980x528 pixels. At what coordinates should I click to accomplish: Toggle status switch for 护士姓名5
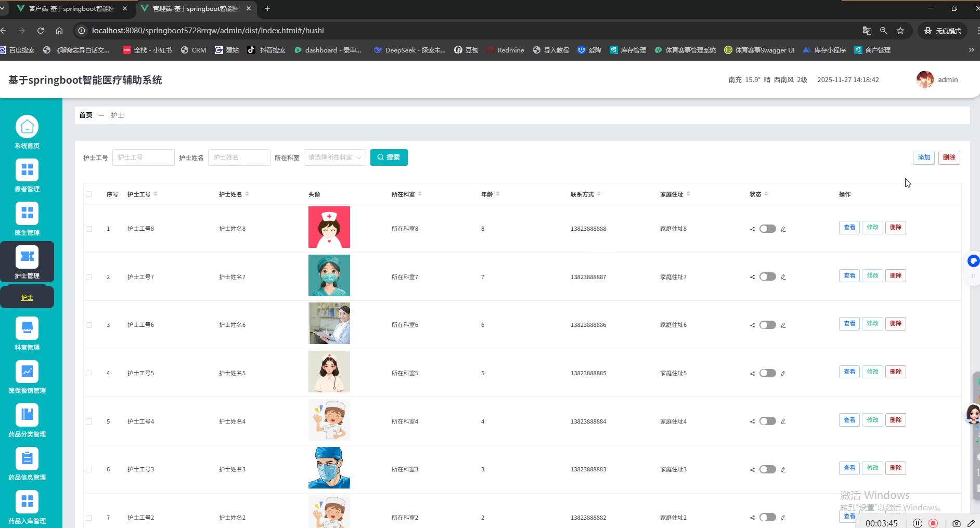tap(767, 373)
